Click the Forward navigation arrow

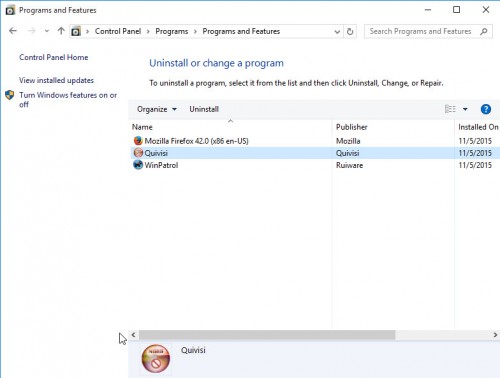[x=32, y=31]
